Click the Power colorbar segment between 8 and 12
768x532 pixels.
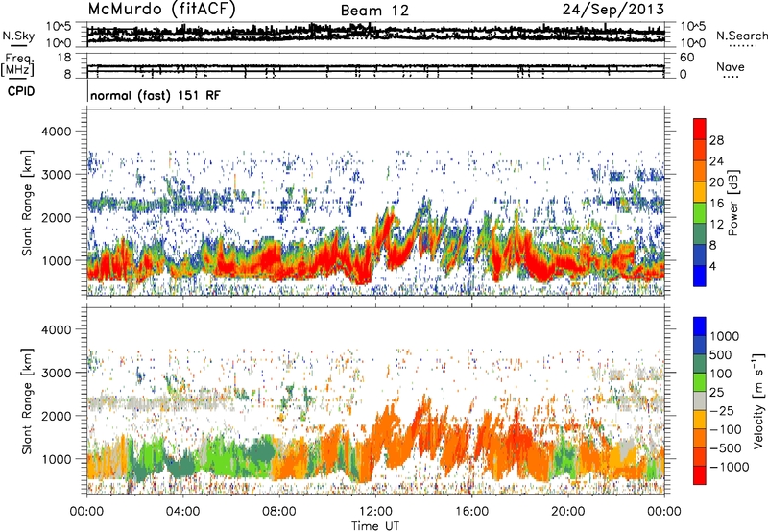coord(700,234)
